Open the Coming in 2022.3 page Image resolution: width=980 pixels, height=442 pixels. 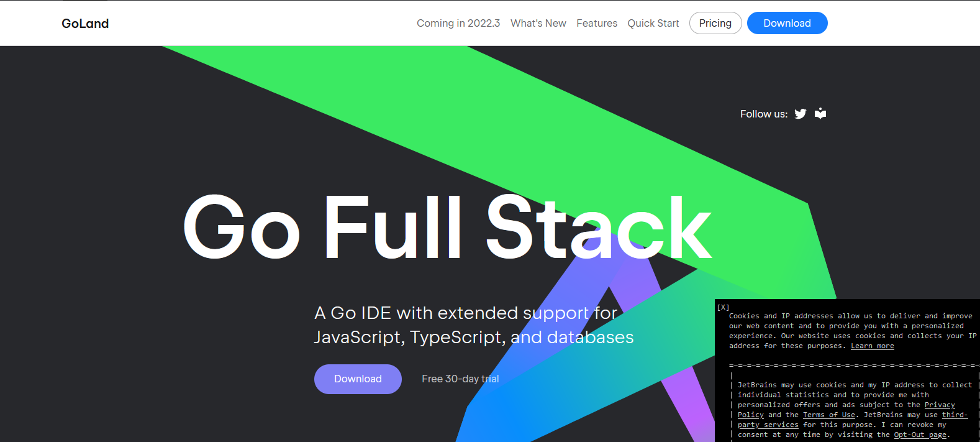[x=458, y=23]
